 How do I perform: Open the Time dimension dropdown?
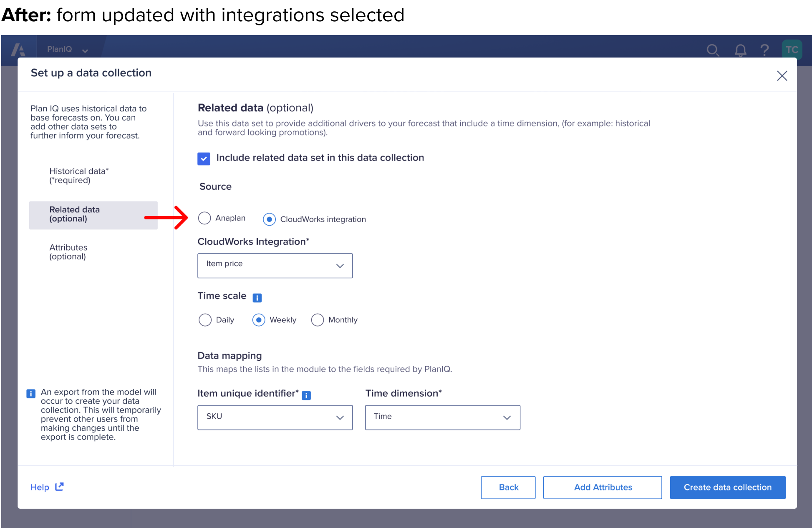[442, 417]
